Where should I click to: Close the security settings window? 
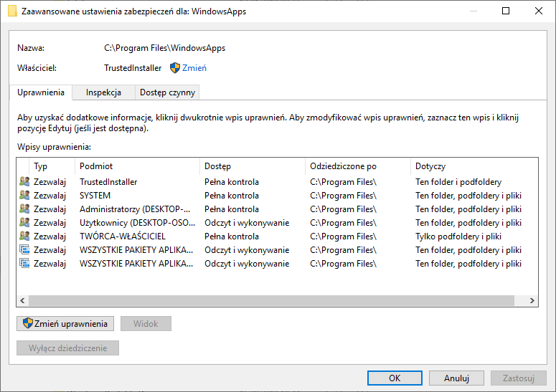click(x=539, y=11)
